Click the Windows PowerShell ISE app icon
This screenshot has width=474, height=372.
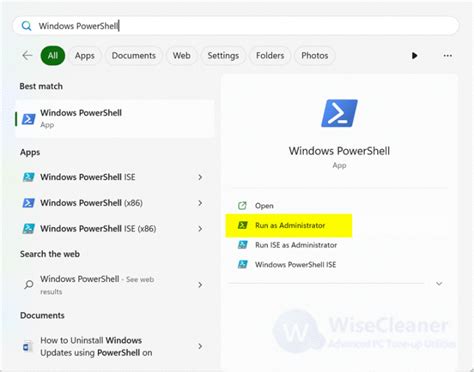click(29, 177)
